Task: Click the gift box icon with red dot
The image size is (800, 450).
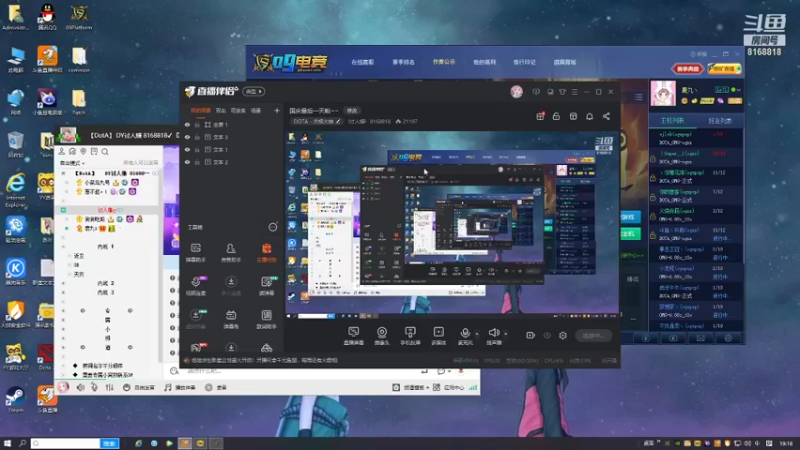Action: (540, 116)
